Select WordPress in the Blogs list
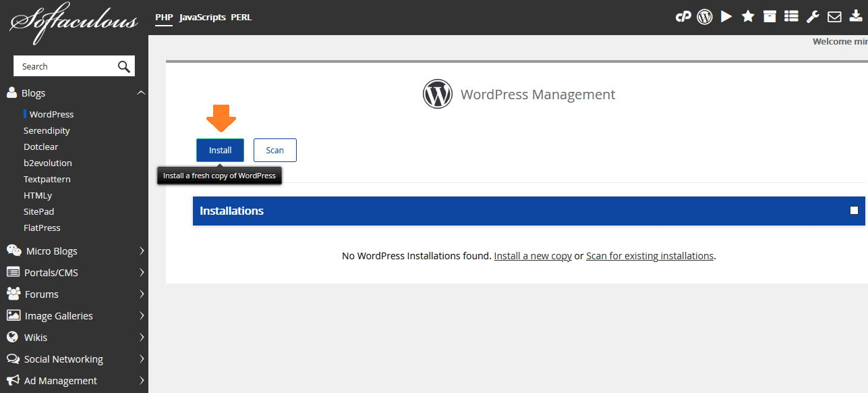The image size is (868, 393). (x=51, y=114)
